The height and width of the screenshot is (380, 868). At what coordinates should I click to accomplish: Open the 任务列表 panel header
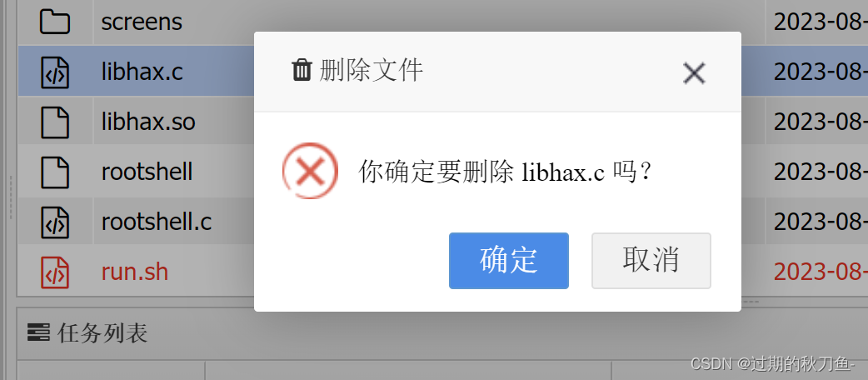point(102,332)
